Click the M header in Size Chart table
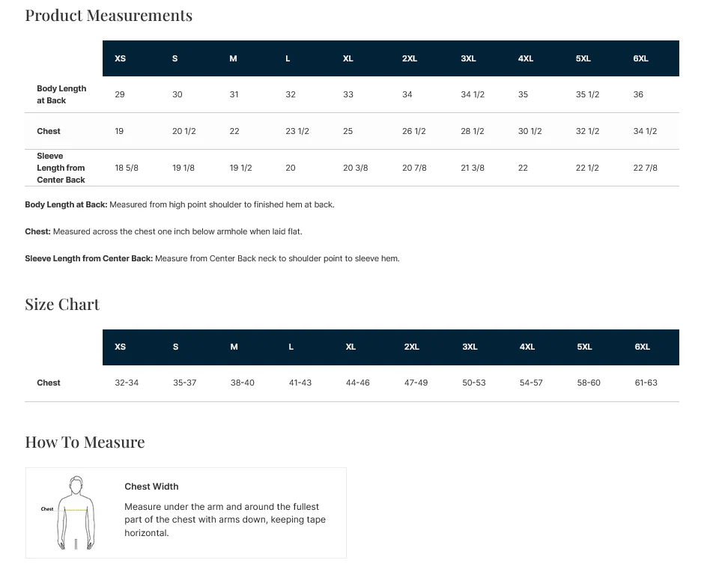The width and height of the screenshot is (728, 575). (x=234, y=347)
